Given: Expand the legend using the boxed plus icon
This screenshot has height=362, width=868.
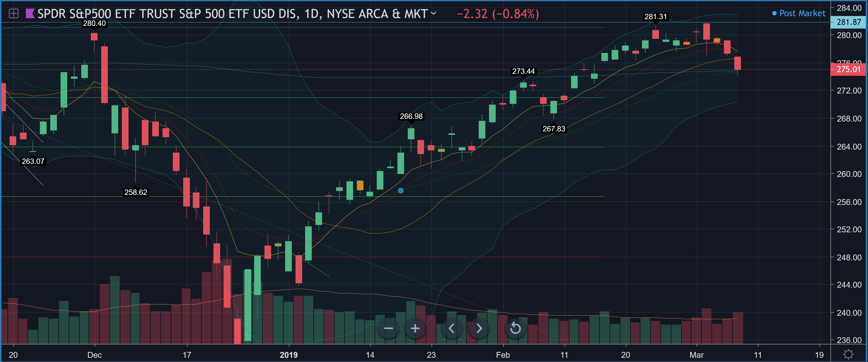Looking at the screenshot, I should click(14, 14).
